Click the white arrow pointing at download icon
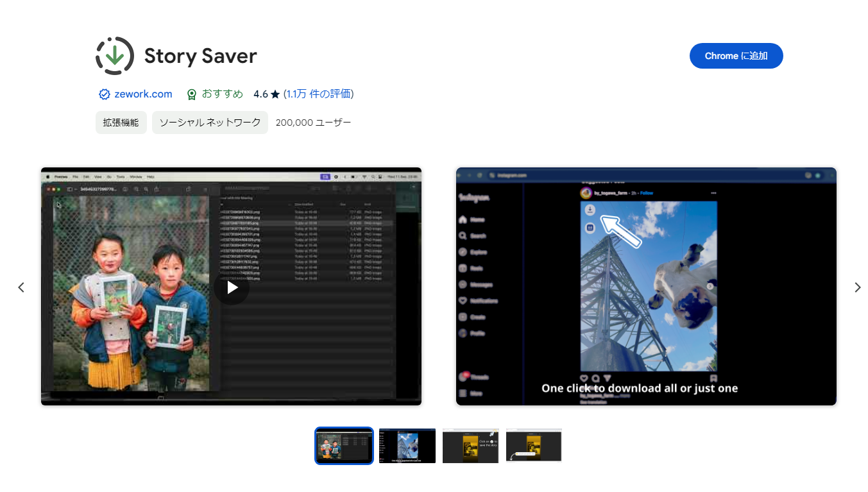Screen dimensions: 868x492 [621, 232]
